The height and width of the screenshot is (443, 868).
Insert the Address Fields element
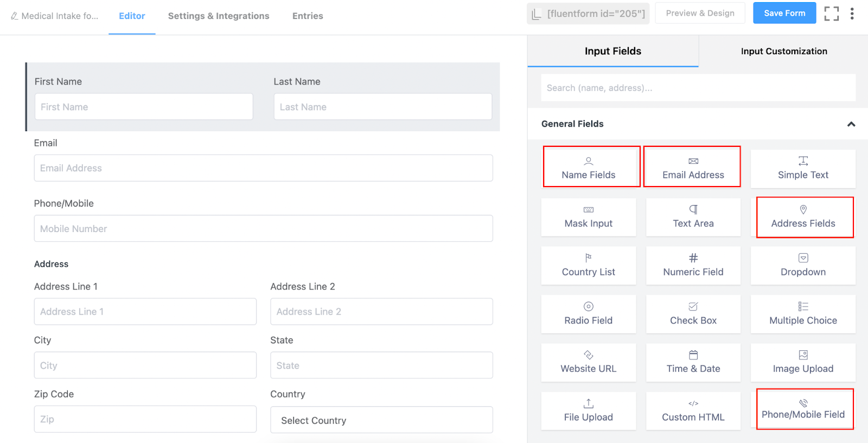[803, 217]
